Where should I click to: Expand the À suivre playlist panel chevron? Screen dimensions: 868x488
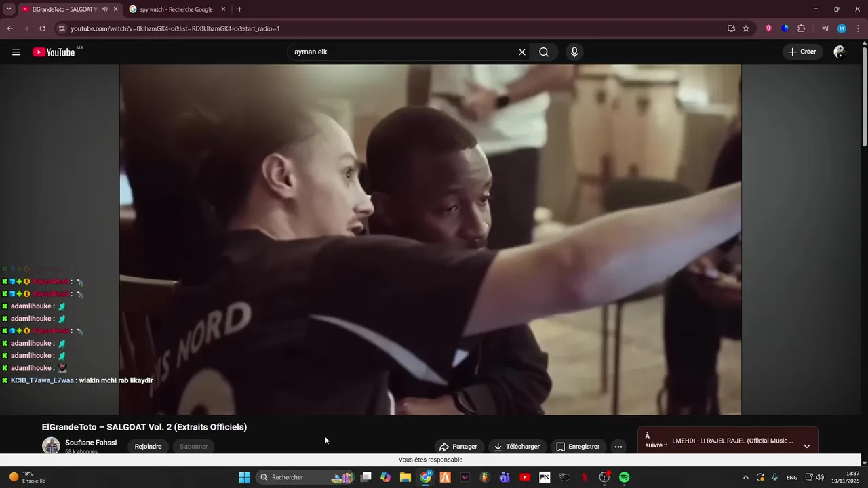(807, 446)
